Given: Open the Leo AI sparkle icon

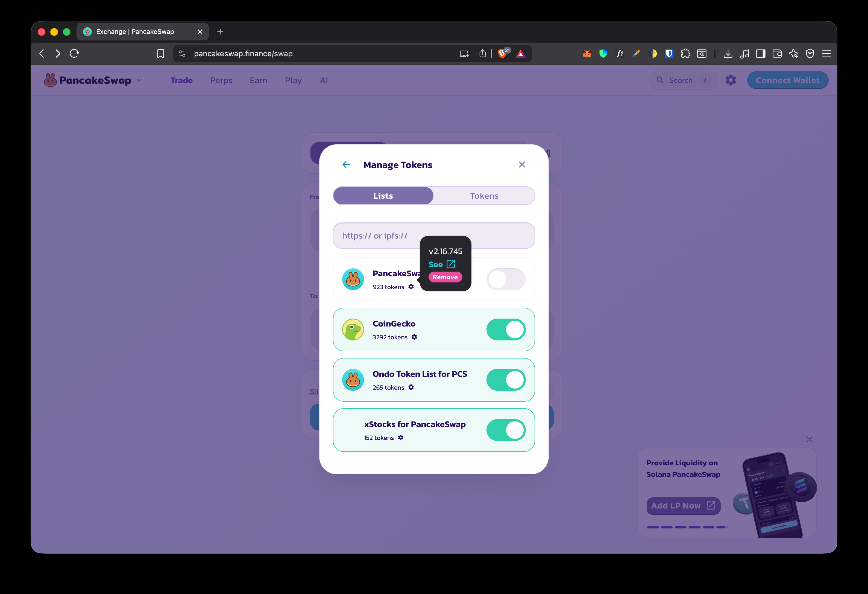Looking at the screenshot, I should tap(794, 54).
